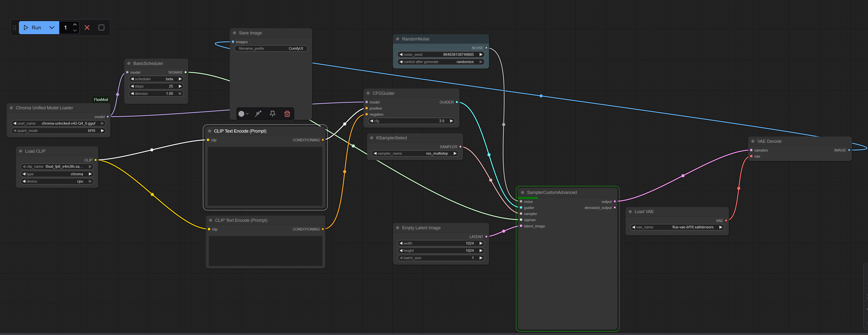Open quant_mode bf16 selector

[59, 131]
